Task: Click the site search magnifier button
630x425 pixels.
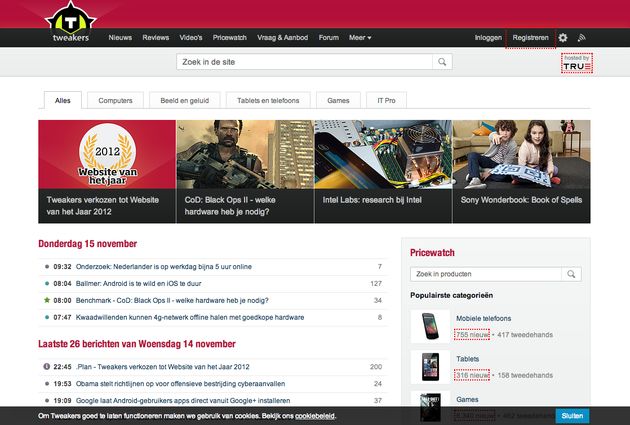Action: (442, 62)
